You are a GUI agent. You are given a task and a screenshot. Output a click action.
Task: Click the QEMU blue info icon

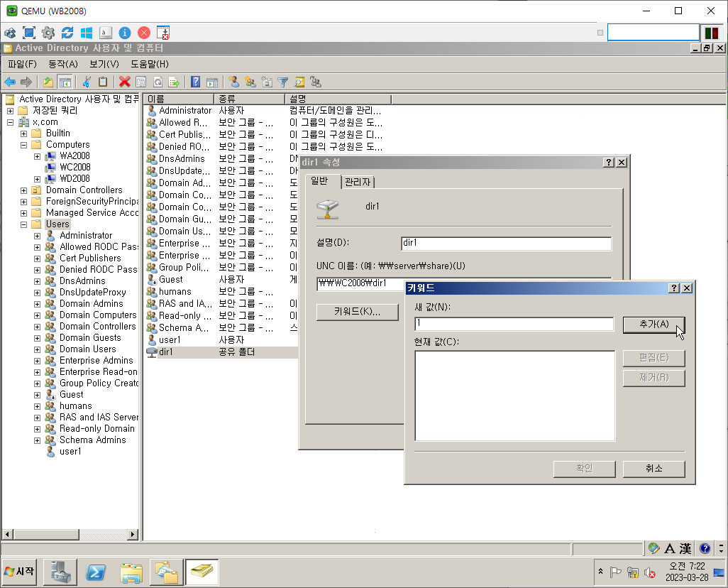tap(124, 33)
